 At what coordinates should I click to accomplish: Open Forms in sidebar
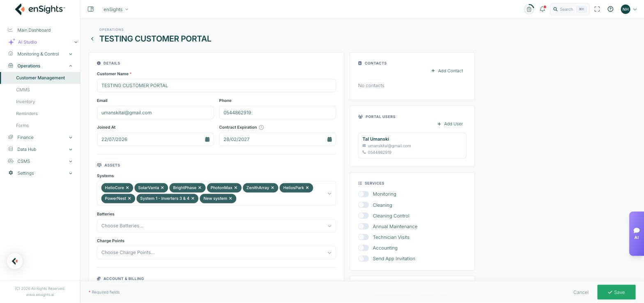click(22, 125)
